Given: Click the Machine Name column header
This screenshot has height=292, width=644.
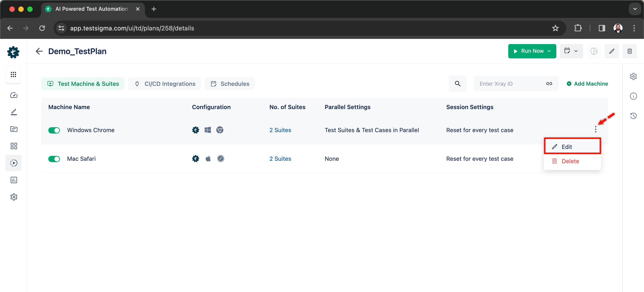Looking at the screenshot, I should 69,107.
